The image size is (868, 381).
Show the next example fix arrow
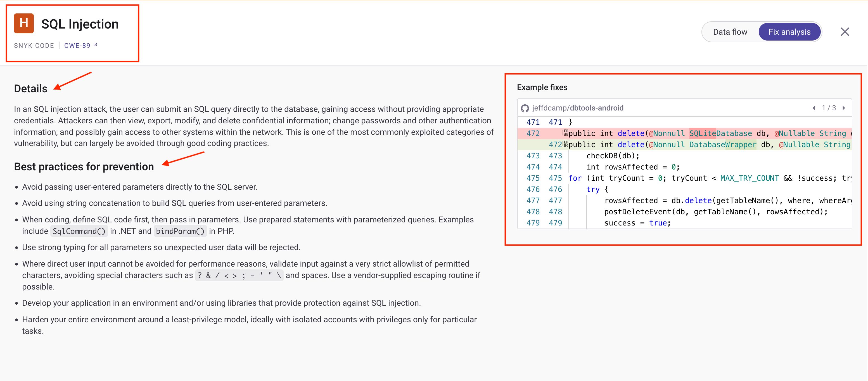844,108
